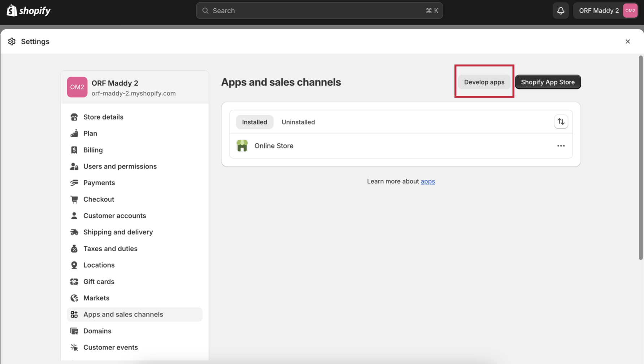This screenshot has height=364, width=644.
Task: Go to Plan settings
Action: pyautogui.click(x=135, y=133)
